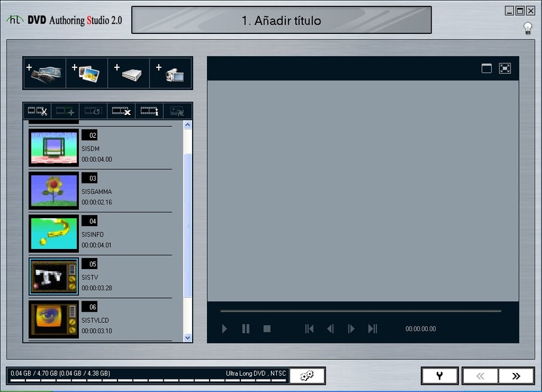This screenshot has height=392, width=542.
Task: Click the duration 00:00:04.01
Action: [x=97, y=245]
